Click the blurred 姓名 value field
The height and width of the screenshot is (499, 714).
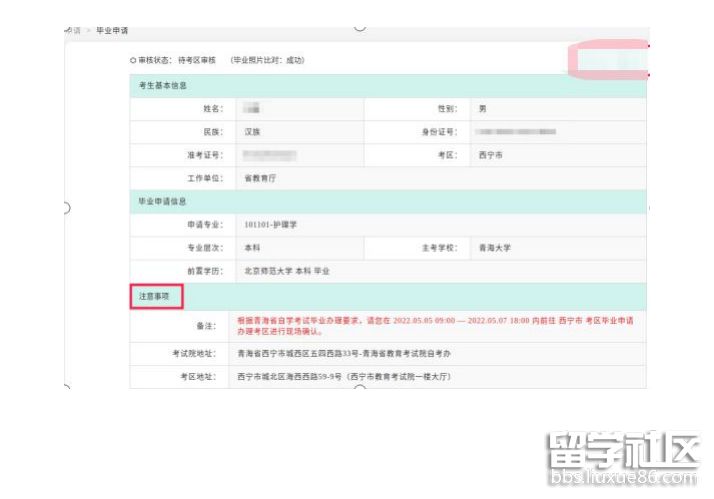click(x=252, y=108)
